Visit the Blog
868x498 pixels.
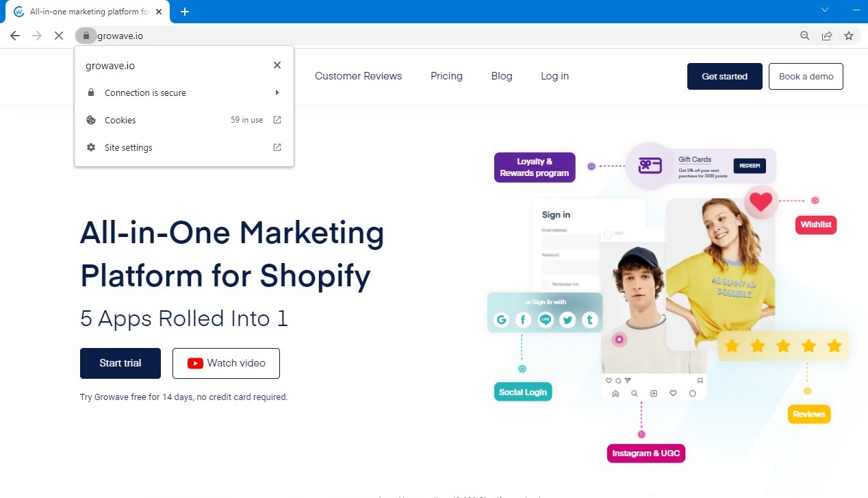[502, 76]
